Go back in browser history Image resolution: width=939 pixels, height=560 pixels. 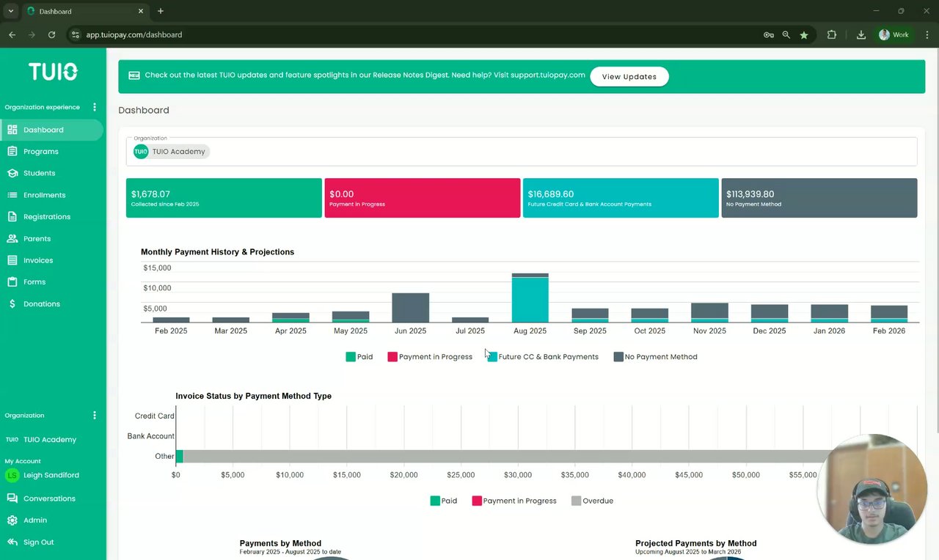tap(12, 34)
